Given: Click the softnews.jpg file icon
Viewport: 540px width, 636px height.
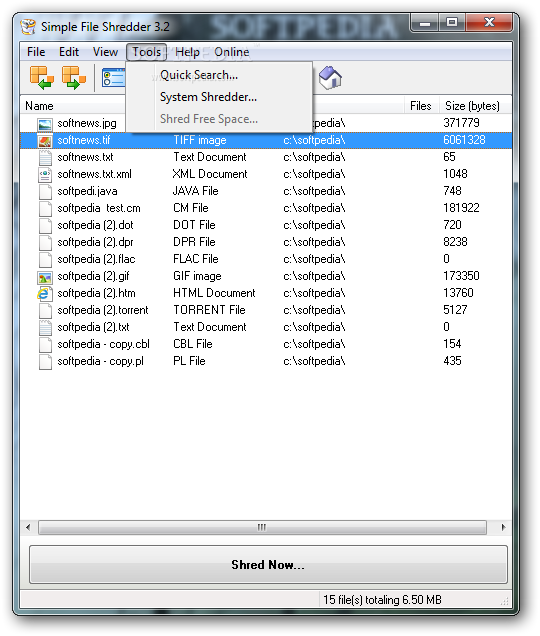Looking at the screenshot, I should coord(45,124).
